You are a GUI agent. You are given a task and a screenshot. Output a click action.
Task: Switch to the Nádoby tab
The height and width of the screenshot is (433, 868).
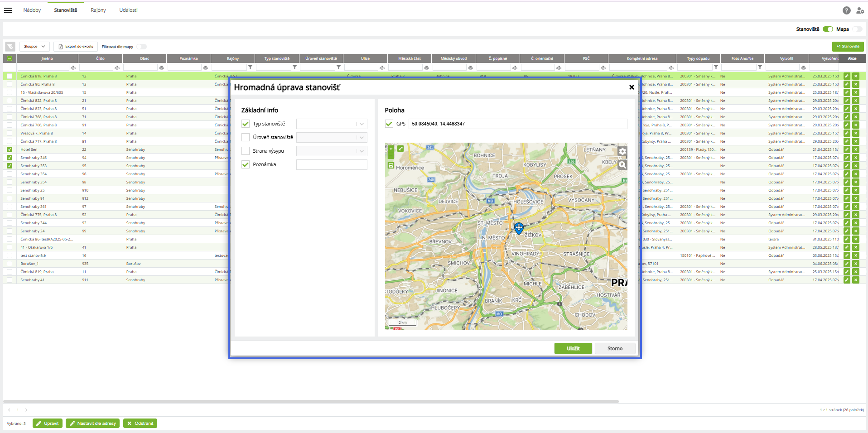[x=32, y=10]
